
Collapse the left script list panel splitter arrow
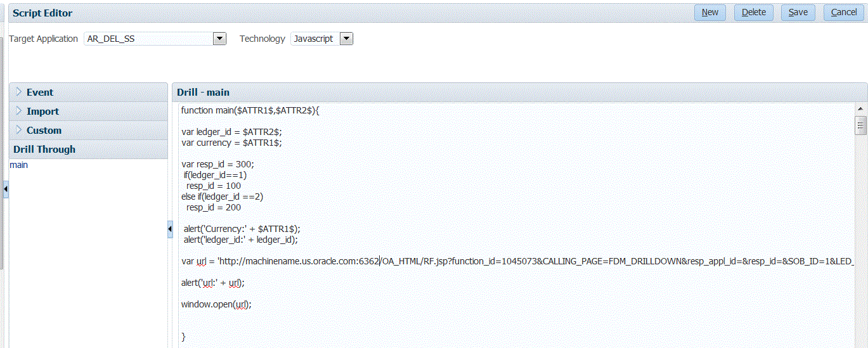coord(170,229)
